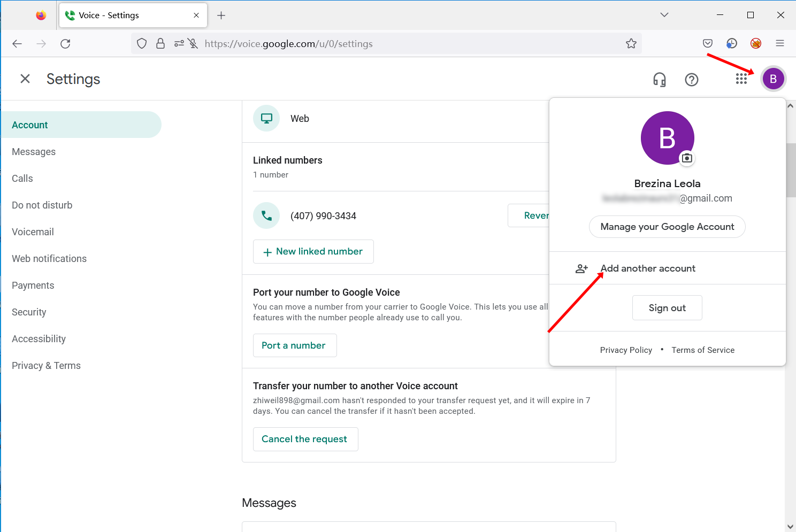The width and height of the screenshot is (796, 532).
Task: Open the Help question mark icon
Action: pyautogui.click(x=692, y=80)
